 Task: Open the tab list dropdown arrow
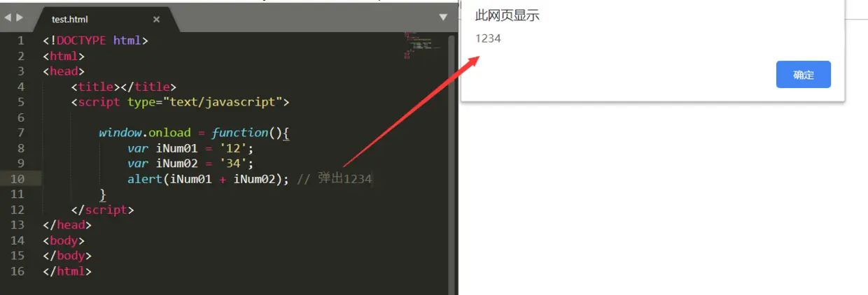442,17
